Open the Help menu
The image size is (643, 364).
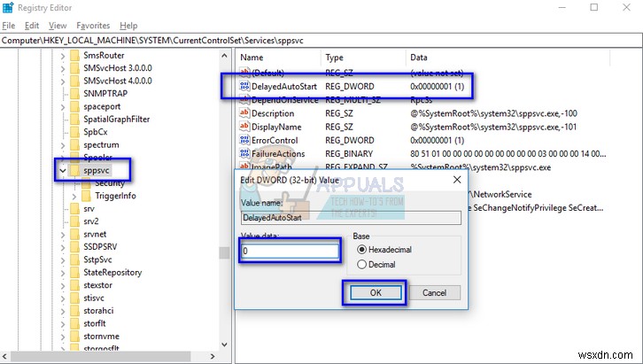(128, 26)
